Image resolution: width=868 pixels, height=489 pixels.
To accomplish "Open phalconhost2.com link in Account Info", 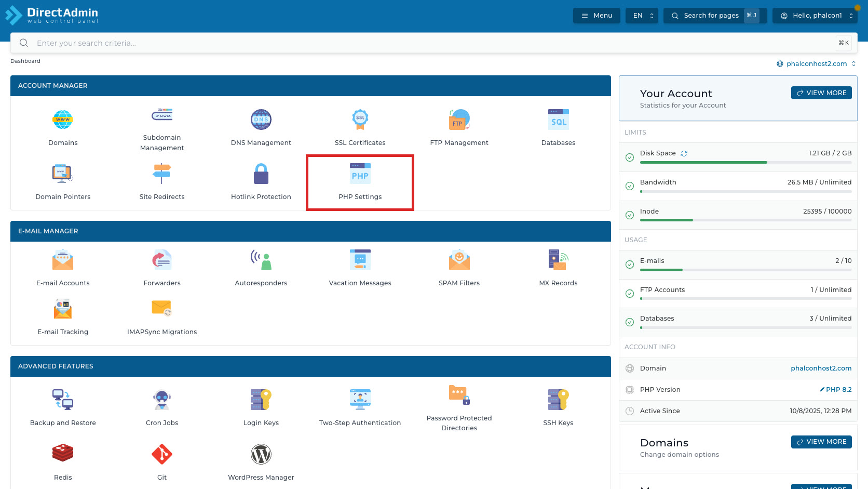I will click(x=821, y=368).
